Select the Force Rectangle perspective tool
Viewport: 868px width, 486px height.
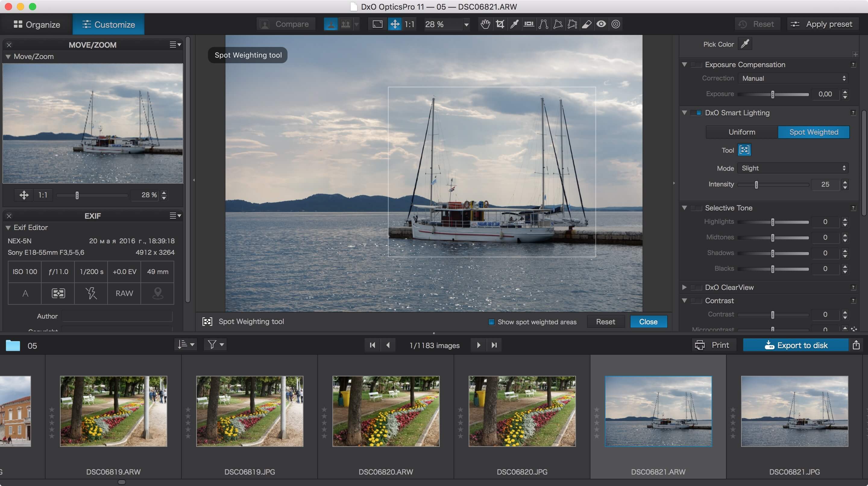(x=558, y=24)
